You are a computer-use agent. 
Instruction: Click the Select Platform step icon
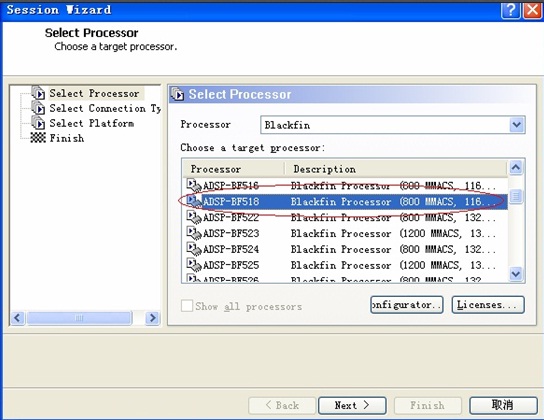point(38,123)
